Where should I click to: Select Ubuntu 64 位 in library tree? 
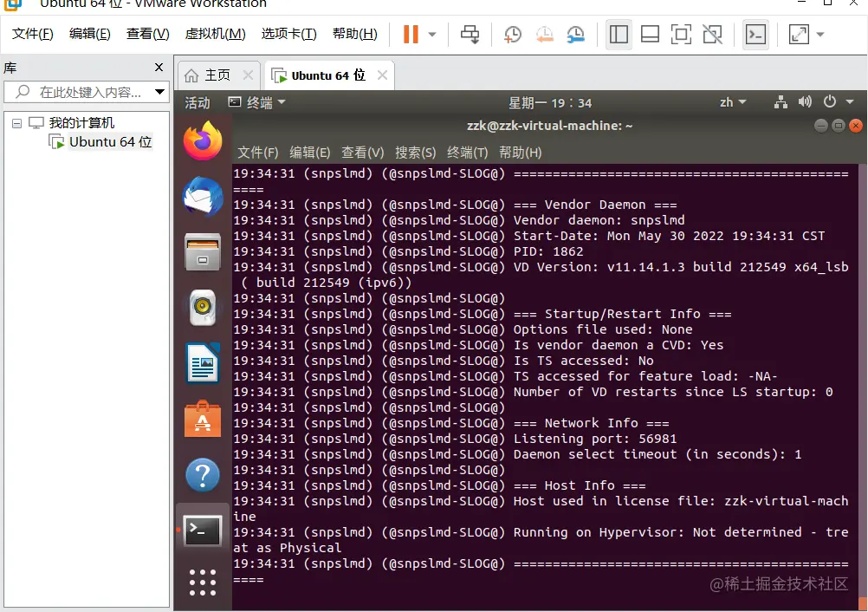(100, 142)
